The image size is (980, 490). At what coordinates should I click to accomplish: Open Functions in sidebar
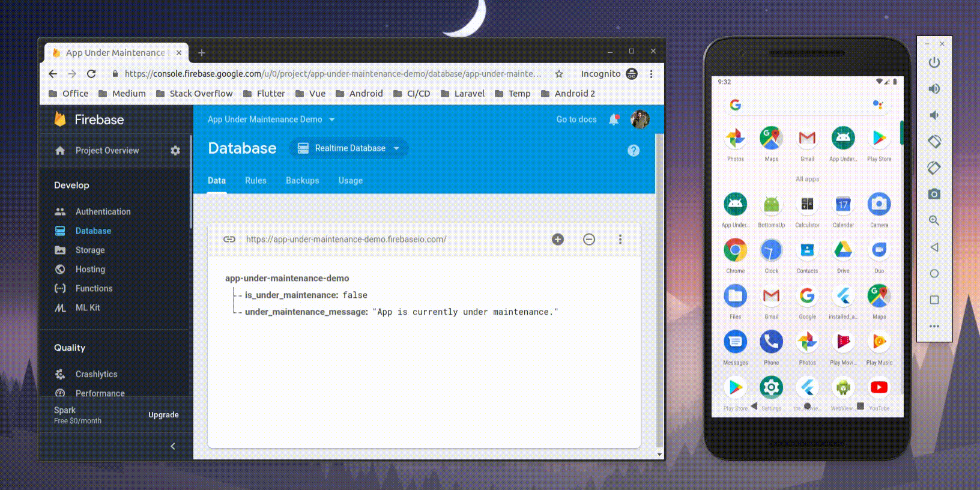94,289
